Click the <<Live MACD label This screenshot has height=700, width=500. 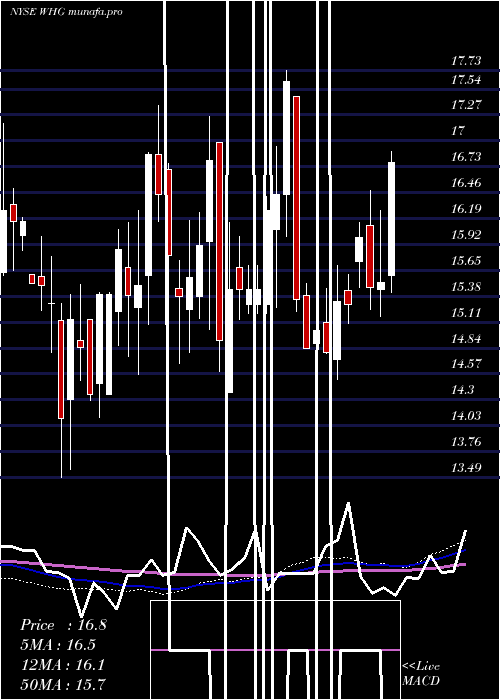(421, 673)
